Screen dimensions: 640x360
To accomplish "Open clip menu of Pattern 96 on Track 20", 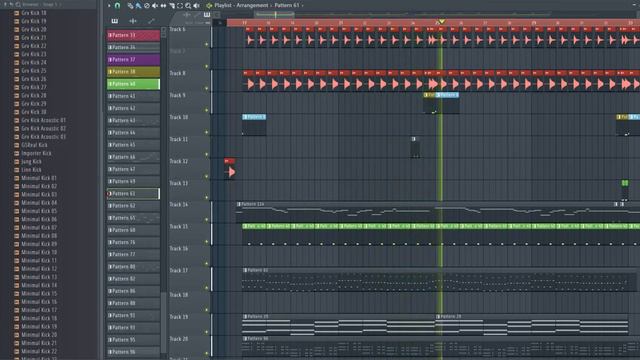I will point(245,338).
